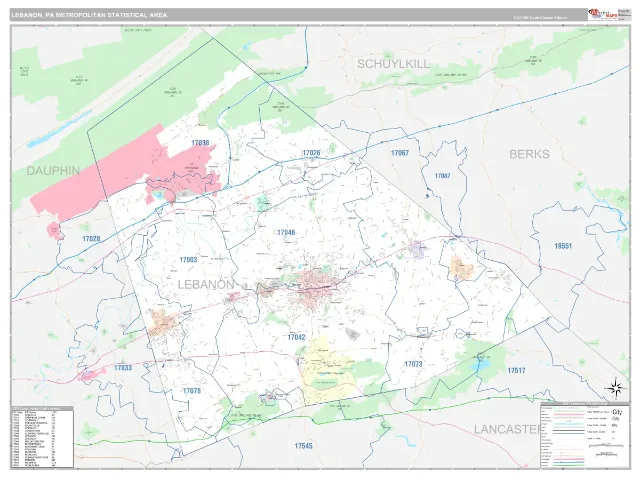
Task: Click the compass rose icon
Action: (616, 388)
